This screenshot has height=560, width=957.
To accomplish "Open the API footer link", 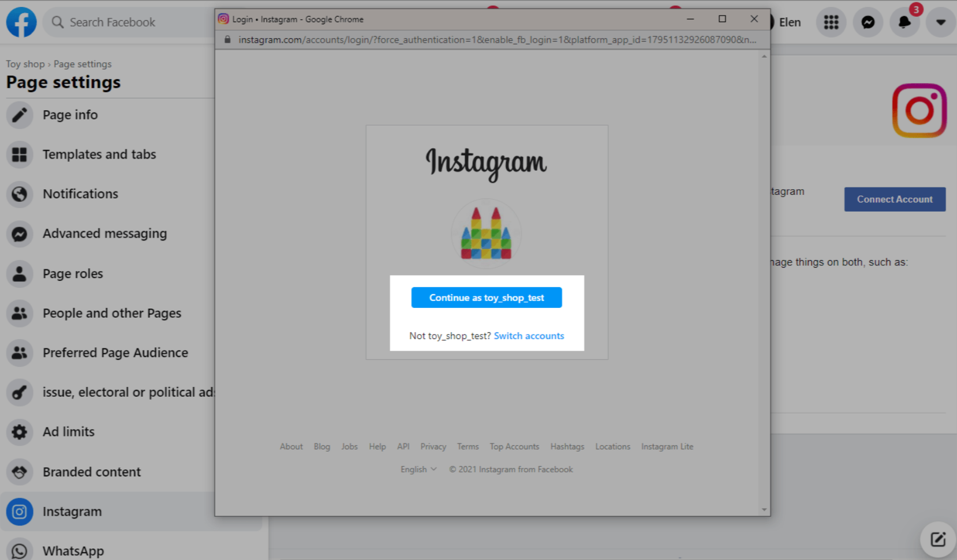I will click(403, 446).
